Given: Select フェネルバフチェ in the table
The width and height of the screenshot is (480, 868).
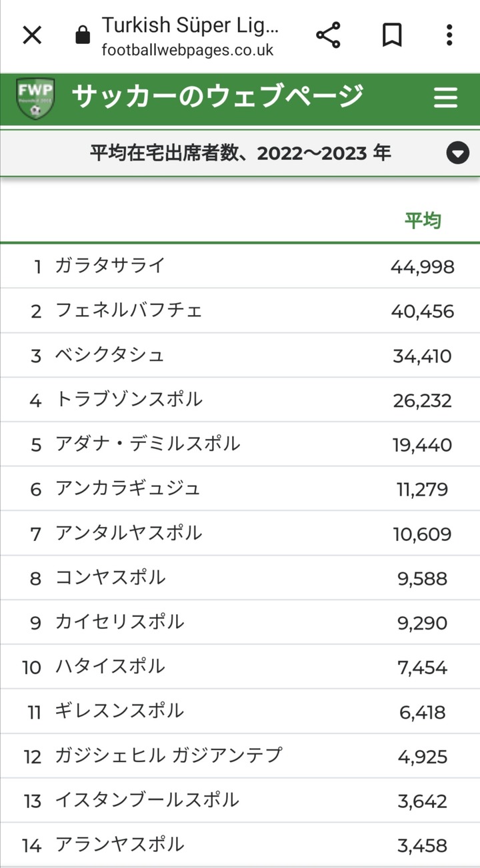Looking at the screenshot, I should point(129,310).
